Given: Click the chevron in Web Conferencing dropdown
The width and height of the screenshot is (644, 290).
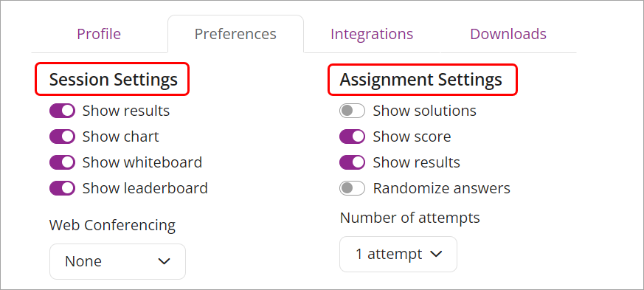Looking at the screenshot, I should click(165, 261).
